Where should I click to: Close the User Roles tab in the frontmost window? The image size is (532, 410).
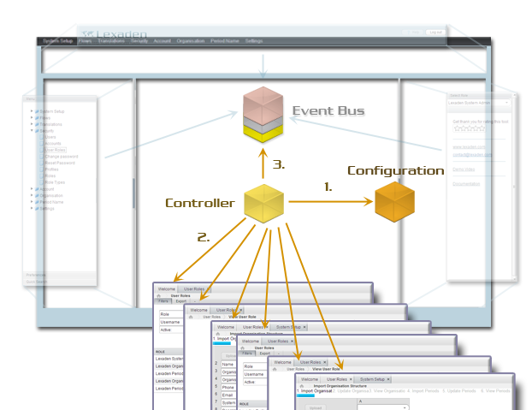click(x=351, y=379)
